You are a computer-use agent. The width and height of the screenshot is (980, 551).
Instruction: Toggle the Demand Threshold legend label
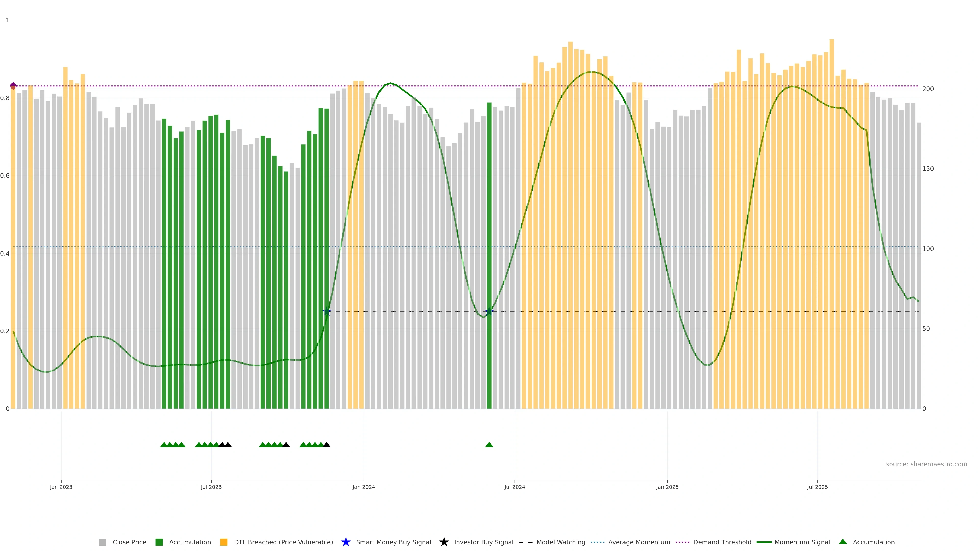point(722,542)
